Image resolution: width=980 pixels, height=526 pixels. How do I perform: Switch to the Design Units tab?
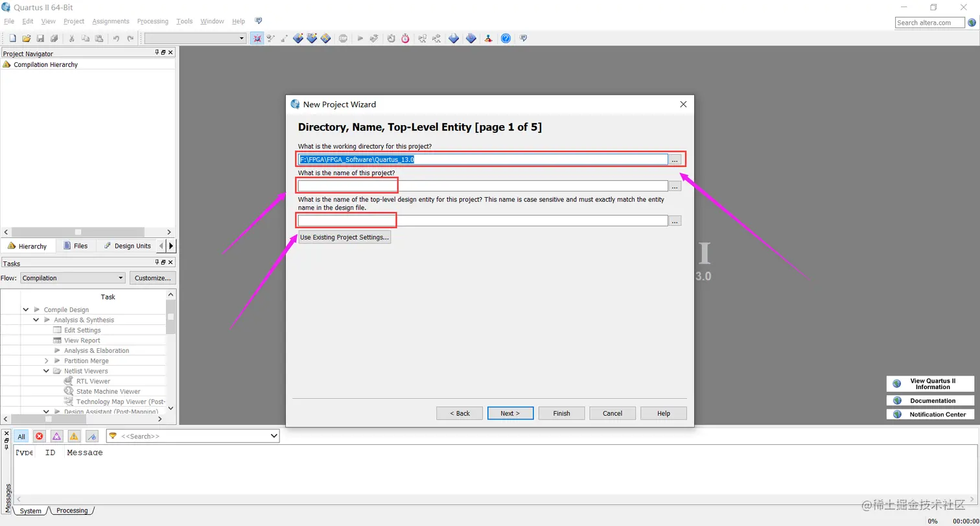click(x=128, y=246)
